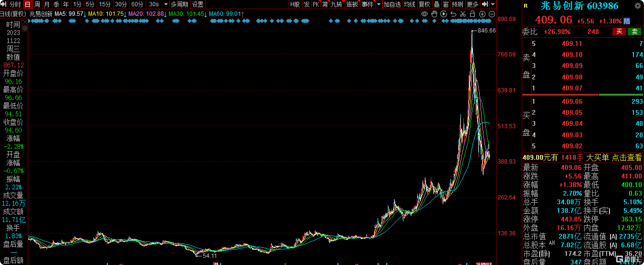Image resolution: width=644 pixels, height=265 pixels.
Task: Select the 5分 period tab
Action: (90, 4)
